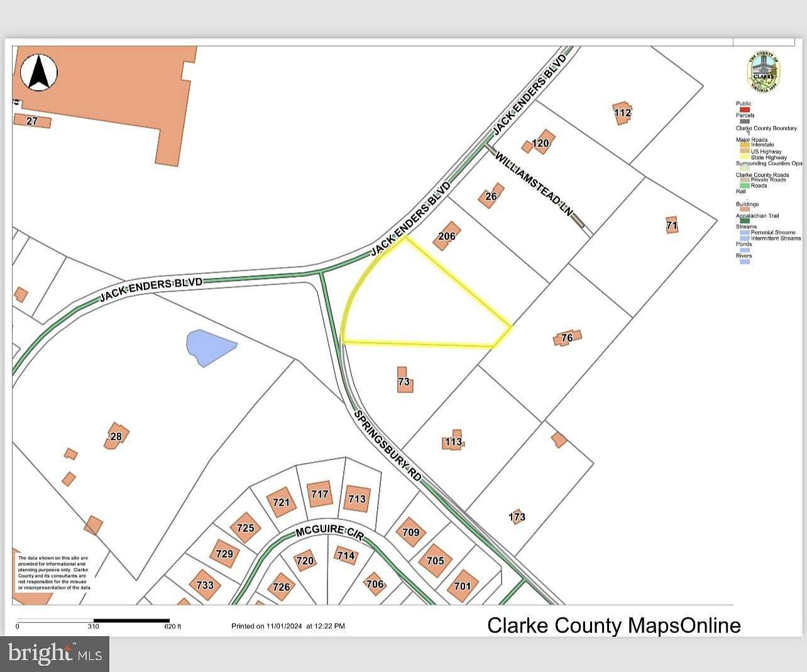Screen dimensions: 807x672
Task: Click the red Public legend swatch
Action: point(745,110)
